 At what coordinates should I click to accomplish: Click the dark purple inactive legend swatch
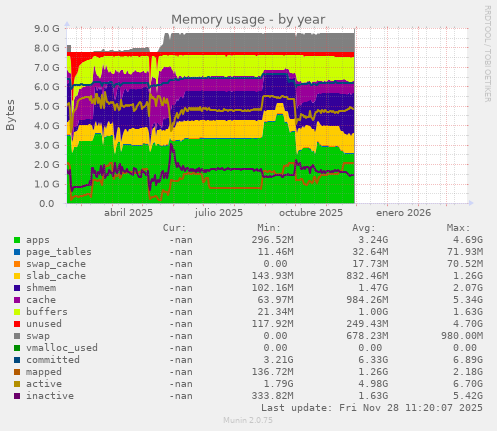17,396
